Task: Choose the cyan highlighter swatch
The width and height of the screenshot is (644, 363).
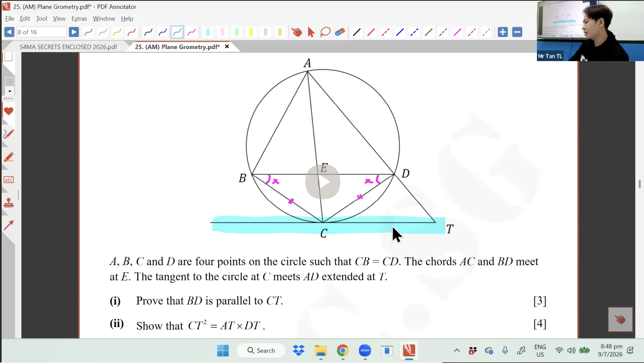Action: (208, 32)
